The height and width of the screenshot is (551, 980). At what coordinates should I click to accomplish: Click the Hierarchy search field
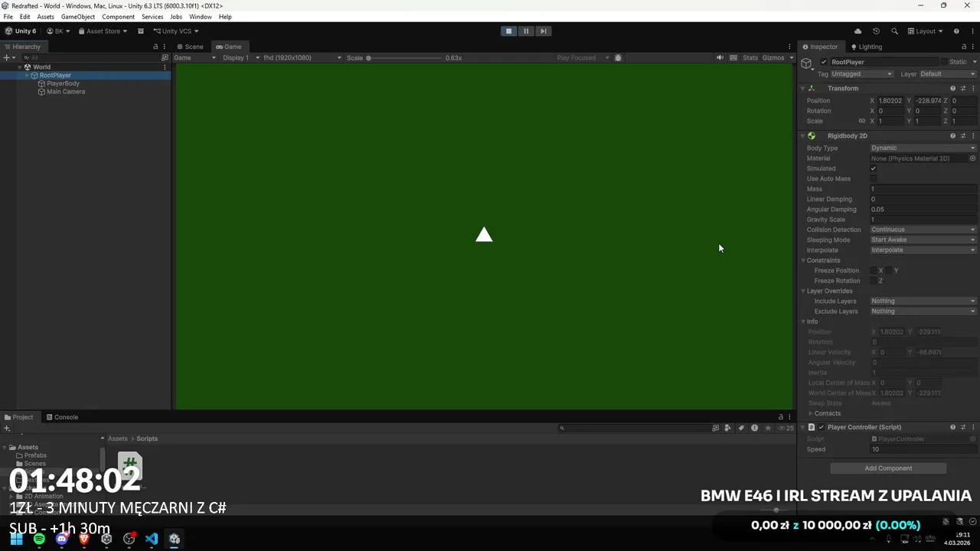[92, 57]
